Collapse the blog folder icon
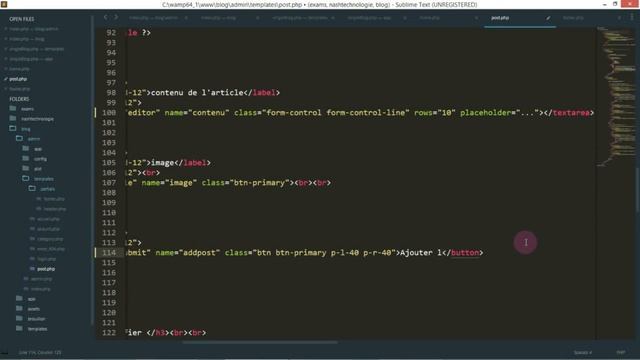Screen dimensions: 640x360 coord(13,129)
